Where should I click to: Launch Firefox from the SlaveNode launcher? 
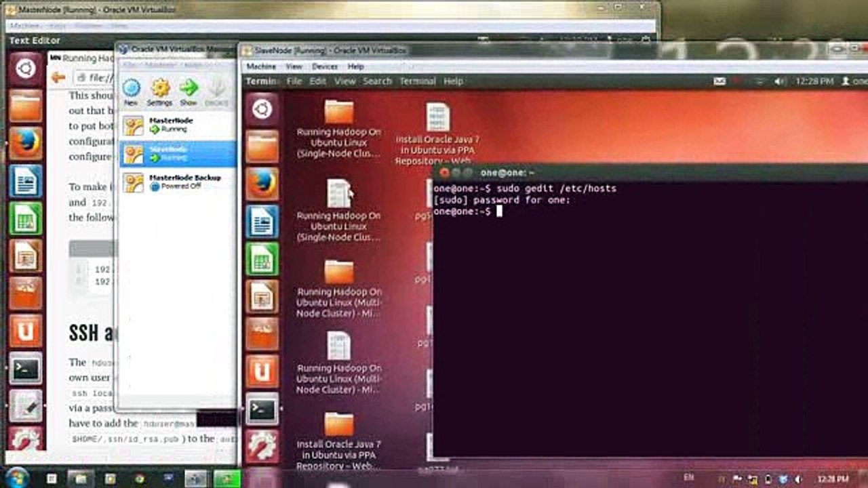click(262, 184)
